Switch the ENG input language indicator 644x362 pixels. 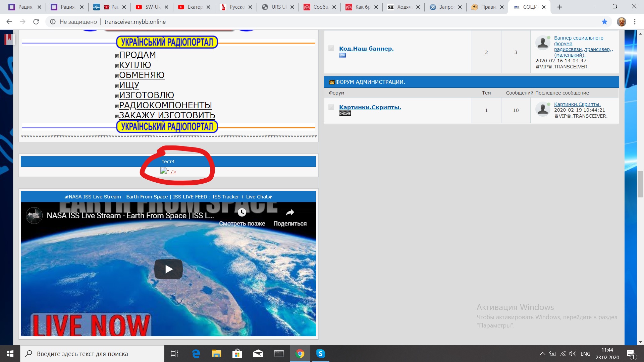click(x=585, y=354)
